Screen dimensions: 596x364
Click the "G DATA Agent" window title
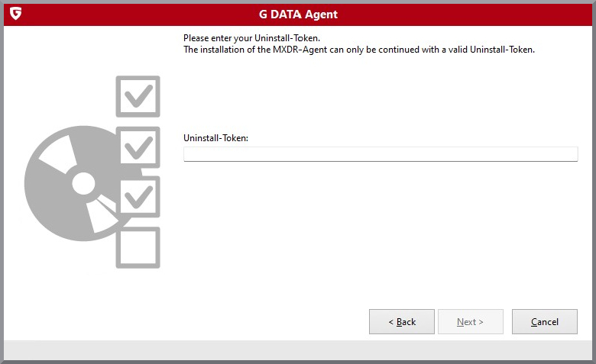(x=298, y=14)
